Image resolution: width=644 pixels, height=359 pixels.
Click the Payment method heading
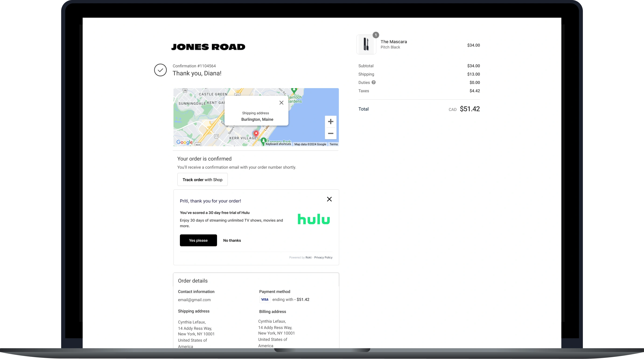pos(274,292)
